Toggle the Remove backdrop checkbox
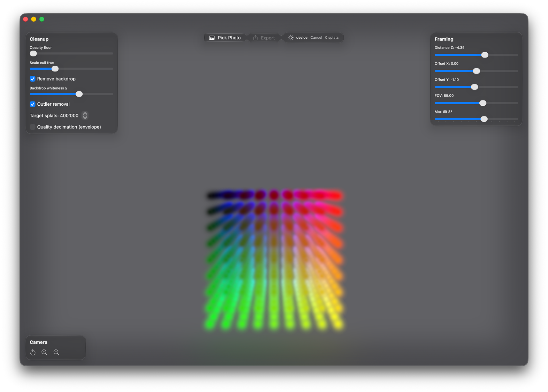This screenshot has width=548, height=392. tap(32, 79)
